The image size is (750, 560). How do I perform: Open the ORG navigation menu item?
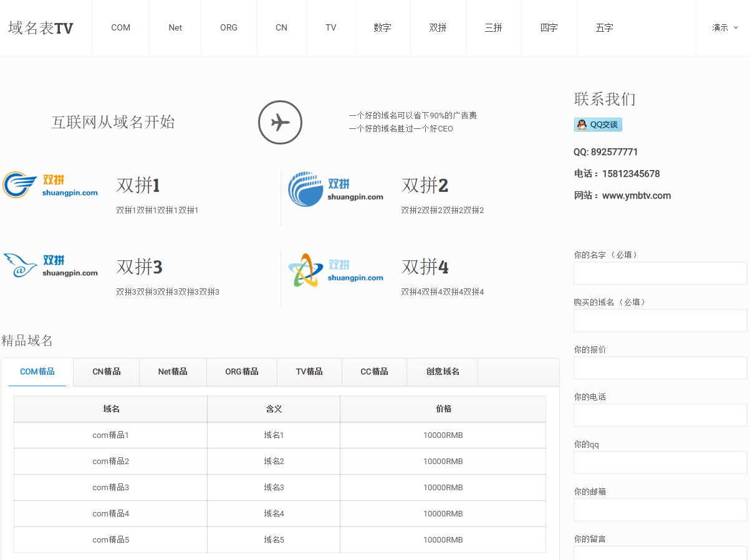pos(229,28)
